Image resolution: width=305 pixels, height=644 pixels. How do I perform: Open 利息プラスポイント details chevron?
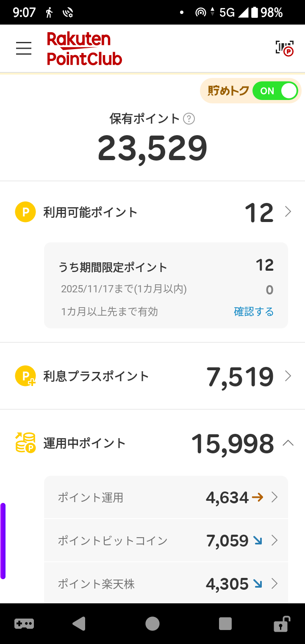tap(288, 376)
